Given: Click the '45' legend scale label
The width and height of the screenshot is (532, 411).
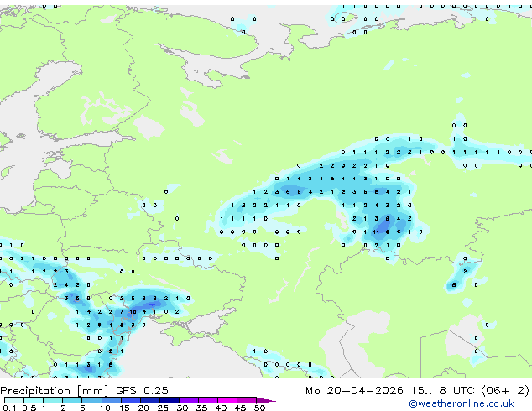Looking at the screenshot, I should [240, 408].
